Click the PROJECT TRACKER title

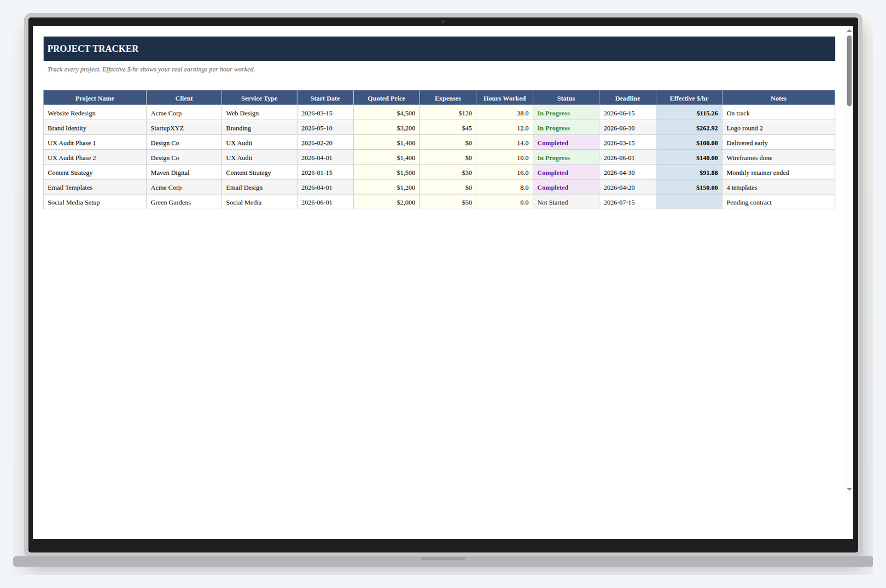click(93, 49)
